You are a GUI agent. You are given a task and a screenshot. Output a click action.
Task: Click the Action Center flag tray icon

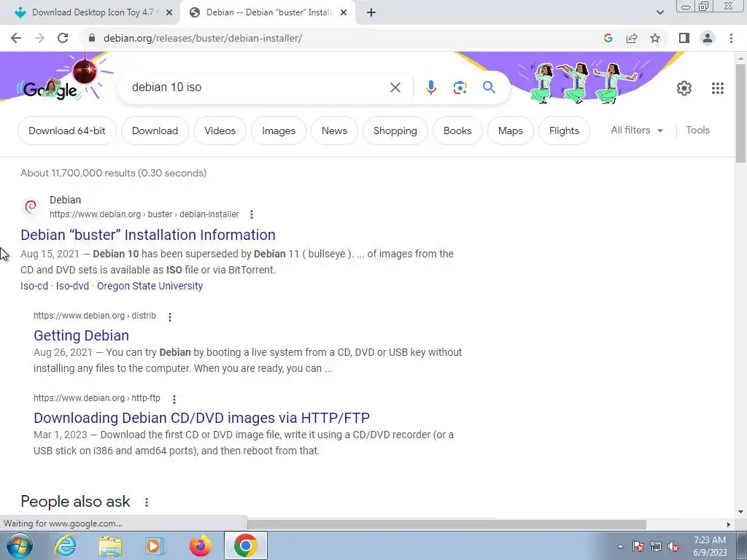(x=638, y=547)
